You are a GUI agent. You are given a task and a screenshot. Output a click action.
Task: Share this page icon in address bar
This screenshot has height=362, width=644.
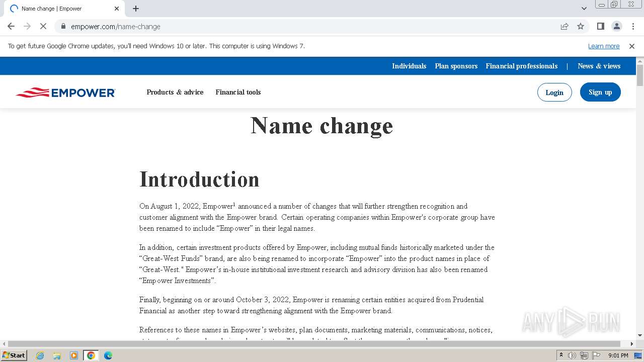click(565, 26)
